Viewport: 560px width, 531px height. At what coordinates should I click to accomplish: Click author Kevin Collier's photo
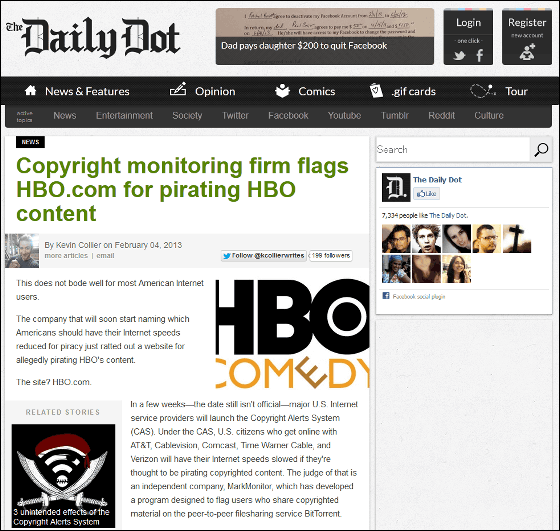(22, 251)
